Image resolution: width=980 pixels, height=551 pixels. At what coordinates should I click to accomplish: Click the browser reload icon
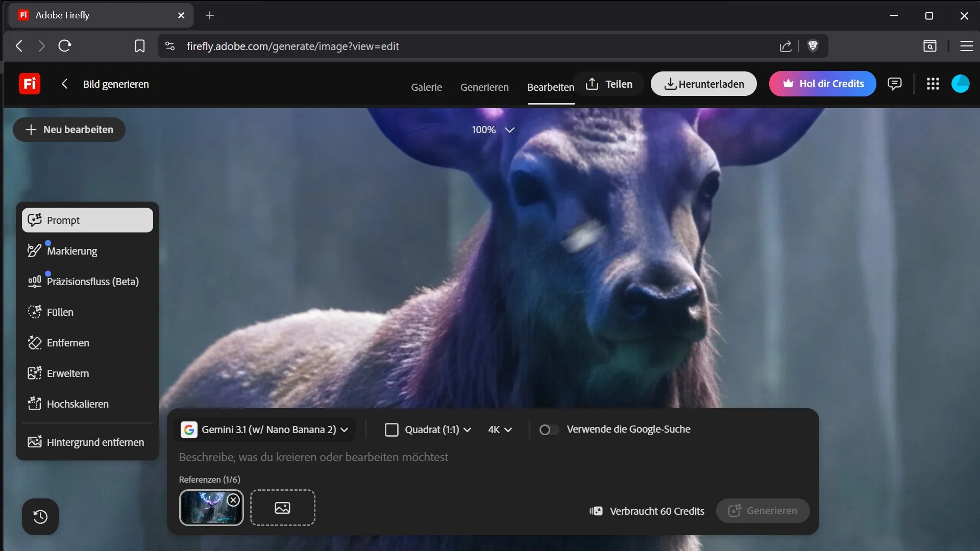point(65,46)
